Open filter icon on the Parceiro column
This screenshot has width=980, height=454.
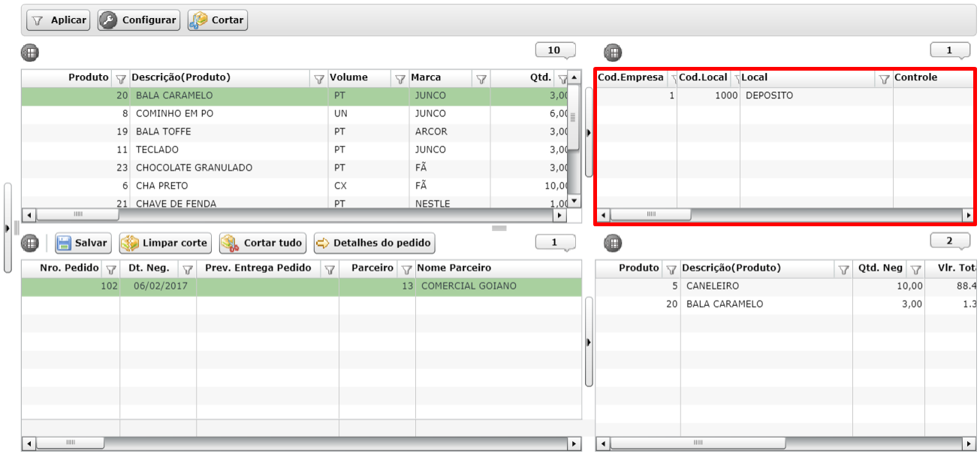tap(406, 269)
